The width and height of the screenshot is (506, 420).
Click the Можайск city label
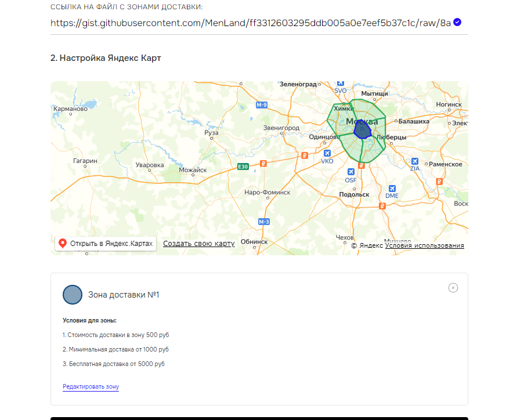(193, 170)
